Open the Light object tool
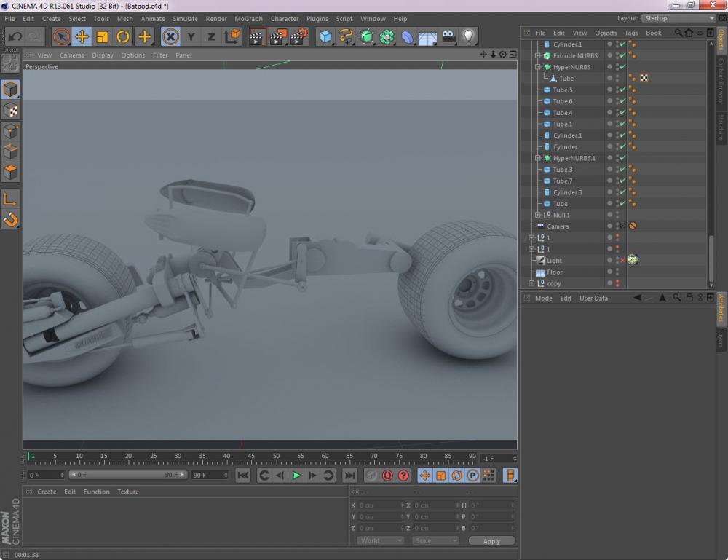 tap(469, 36)
